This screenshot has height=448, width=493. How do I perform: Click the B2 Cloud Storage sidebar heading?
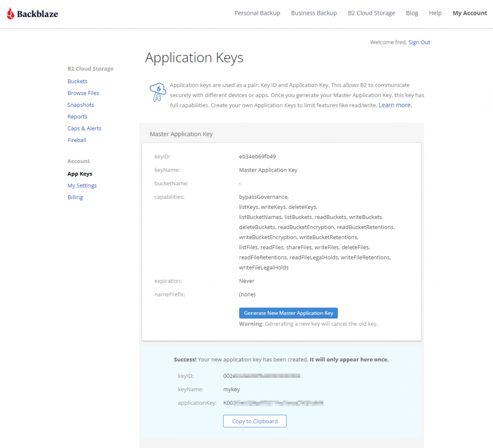click(91, 69)
